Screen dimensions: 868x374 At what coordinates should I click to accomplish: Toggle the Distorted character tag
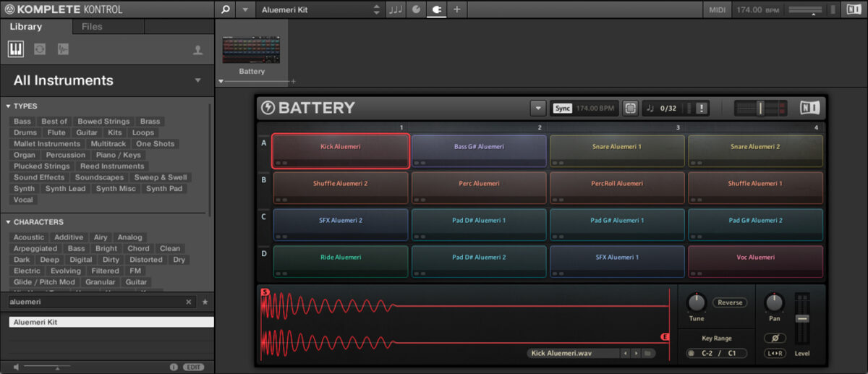146,260
